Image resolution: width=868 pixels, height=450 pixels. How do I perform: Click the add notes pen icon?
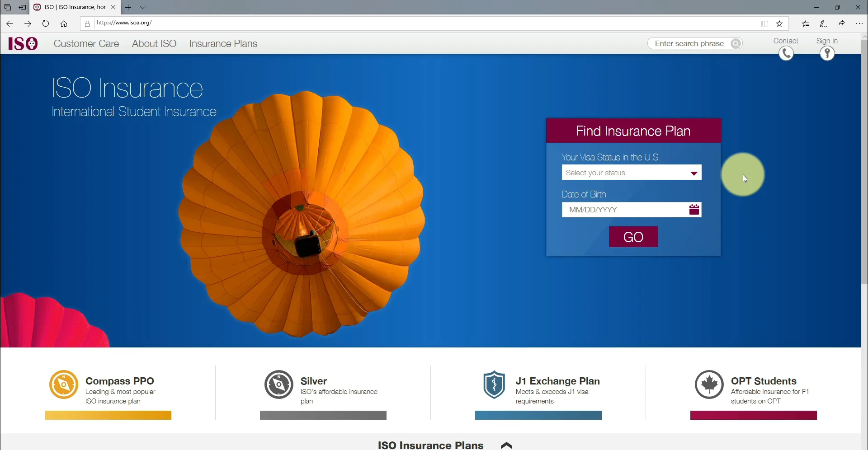pos(823,23)
